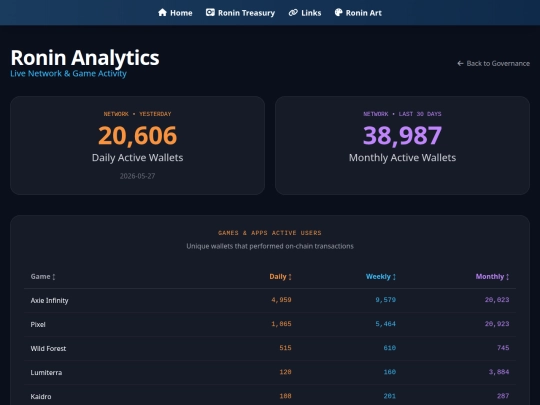Screen dimensions: 540x405
Task: Click the Network Yesterday label
Action: click(137, 114)
